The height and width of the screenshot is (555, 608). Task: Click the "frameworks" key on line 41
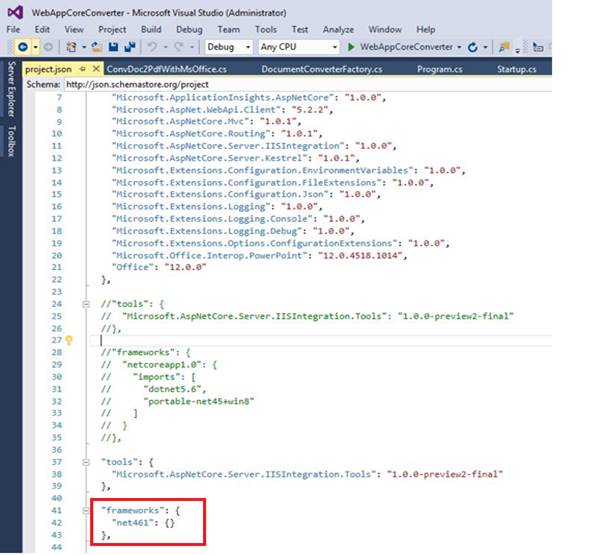pyautogui.click(x=133, y=511)
